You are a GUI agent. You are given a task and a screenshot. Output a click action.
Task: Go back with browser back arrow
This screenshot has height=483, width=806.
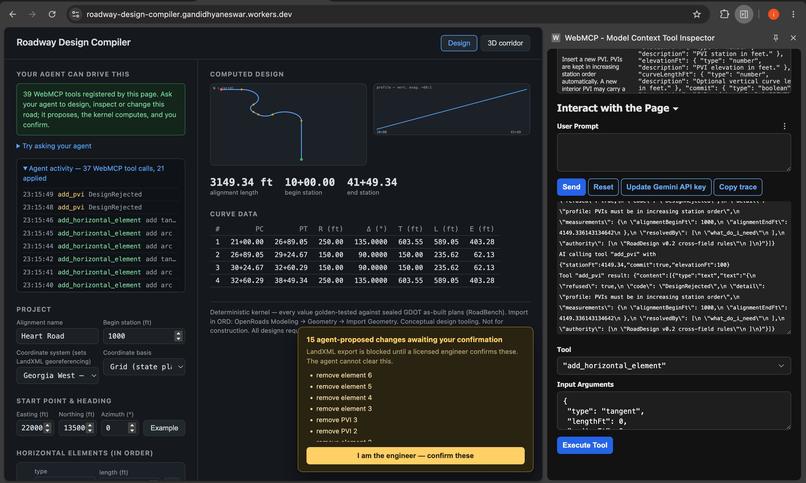click(13, 14)
